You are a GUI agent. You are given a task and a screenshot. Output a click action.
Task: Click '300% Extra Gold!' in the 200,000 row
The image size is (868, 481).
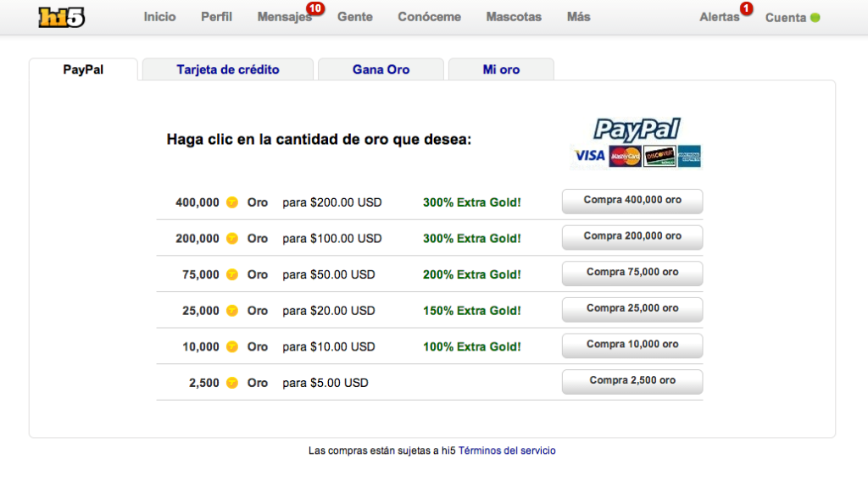471,238
